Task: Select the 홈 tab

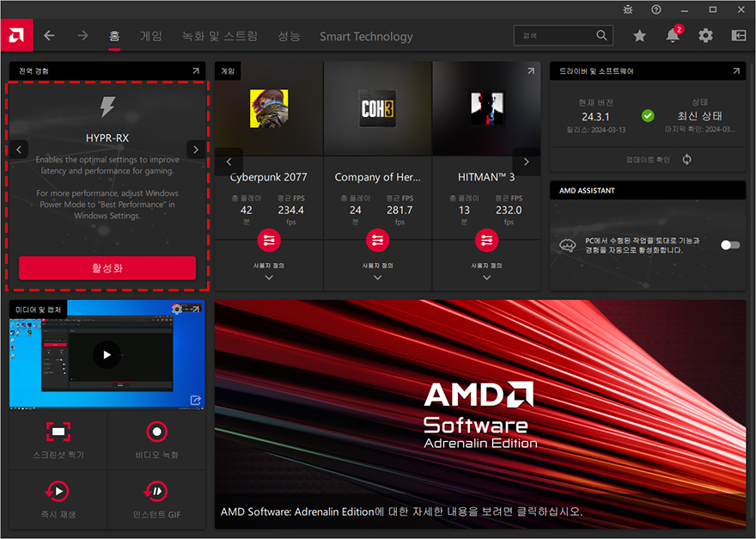Action: point(114,36)
